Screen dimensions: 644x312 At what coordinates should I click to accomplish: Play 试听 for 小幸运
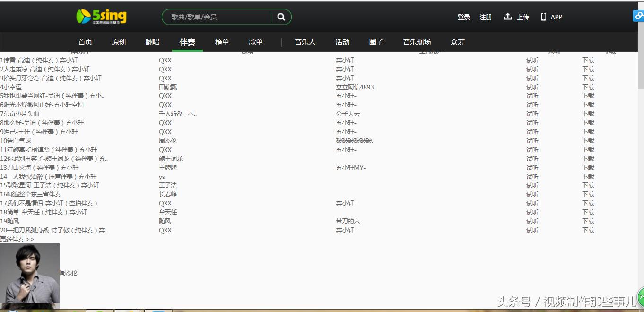[x=532, y=87]
